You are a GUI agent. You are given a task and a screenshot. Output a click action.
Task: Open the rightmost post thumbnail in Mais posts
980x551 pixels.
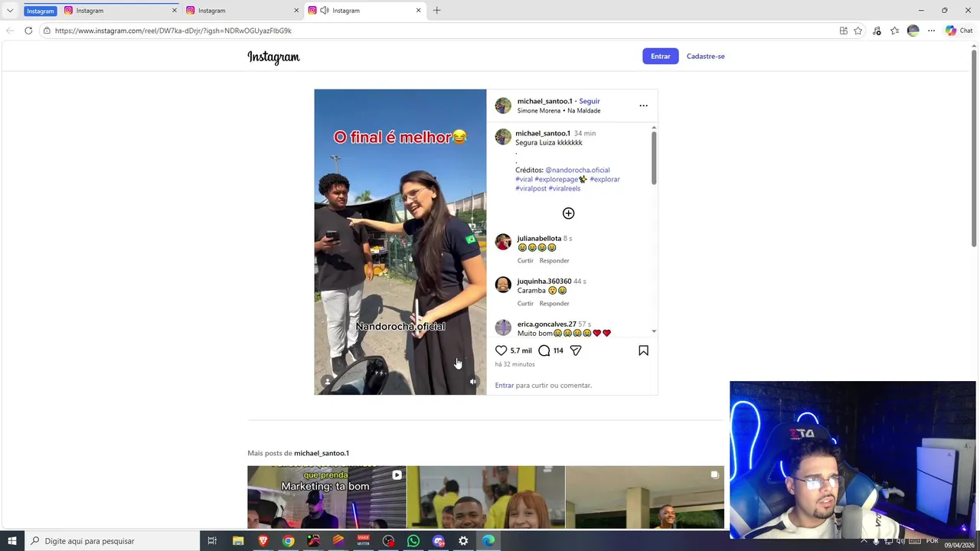click(645, 497)
